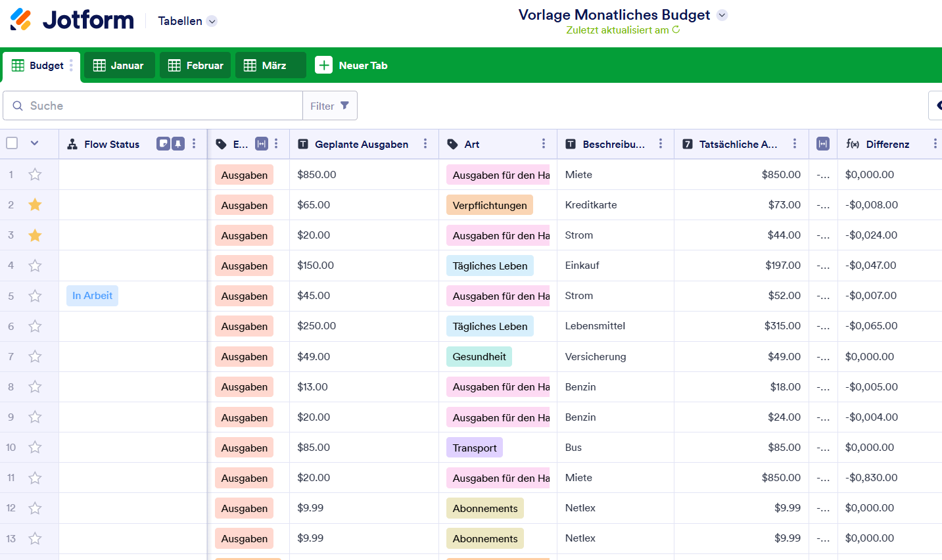This screenshot has width=942, height=560.
Task: Click the column width icon next to Differenz
Action: (823, 143)
